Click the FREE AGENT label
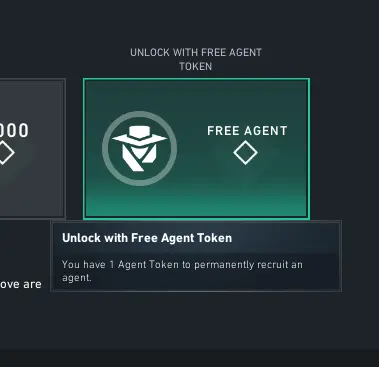The image size is (379, 367). click(247, 131)
